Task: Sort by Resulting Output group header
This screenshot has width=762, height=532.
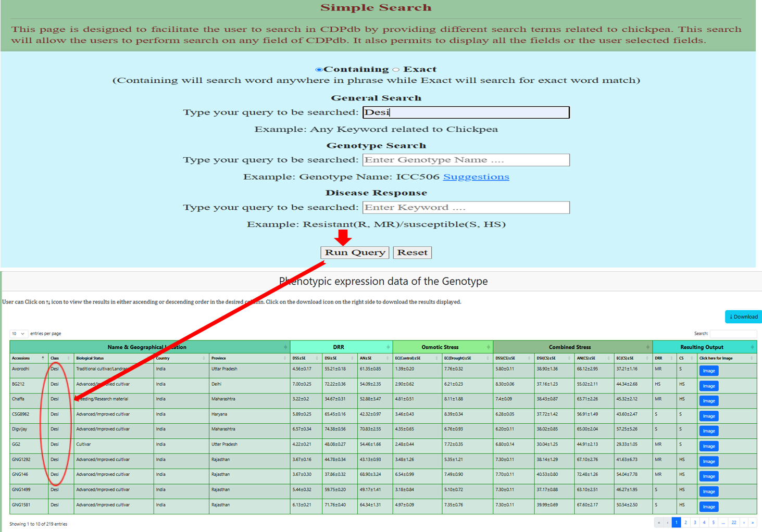Action: click(x=752, y=347)
